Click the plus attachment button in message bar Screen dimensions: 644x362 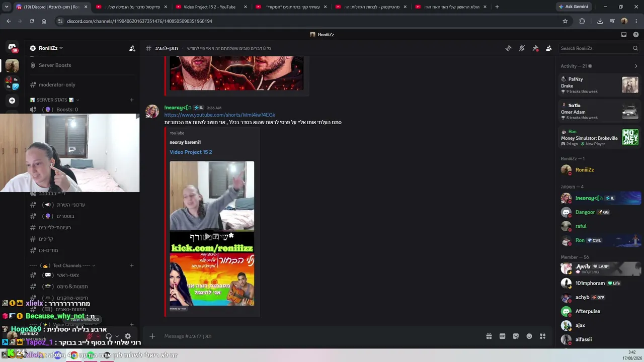pos(152,336)
